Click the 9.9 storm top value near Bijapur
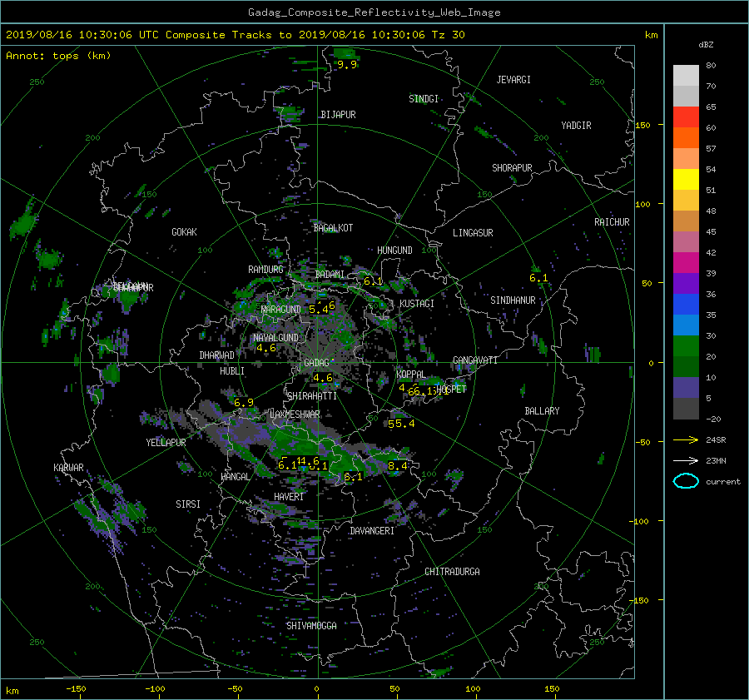The height and width of the screenshot is (700, 749). point(347,65)
